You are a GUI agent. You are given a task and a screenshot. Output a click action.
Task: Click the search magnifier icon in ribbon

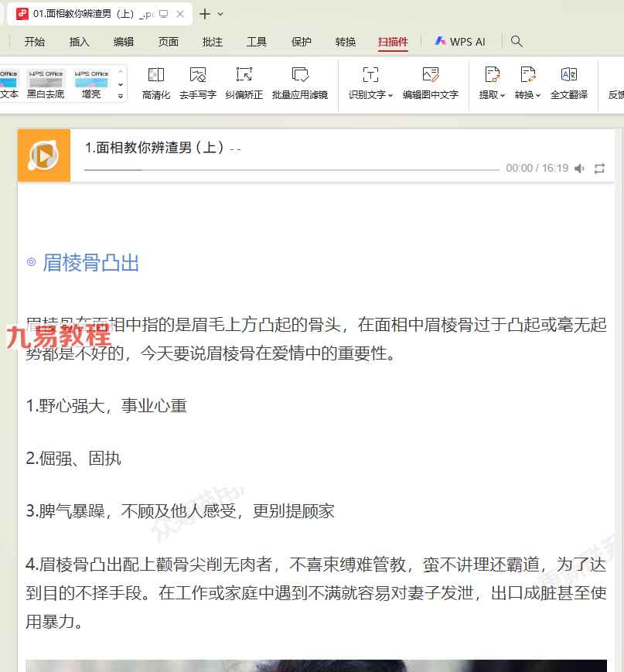[x=517, y=42]
